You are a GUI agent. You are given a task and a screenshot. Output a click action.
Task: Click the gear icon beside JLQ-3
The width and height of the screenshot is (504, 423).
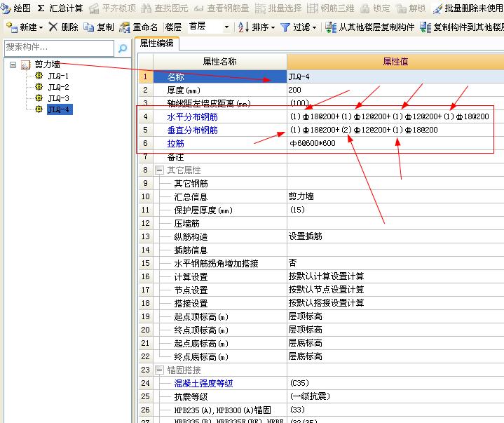click(x=39, y=98)
